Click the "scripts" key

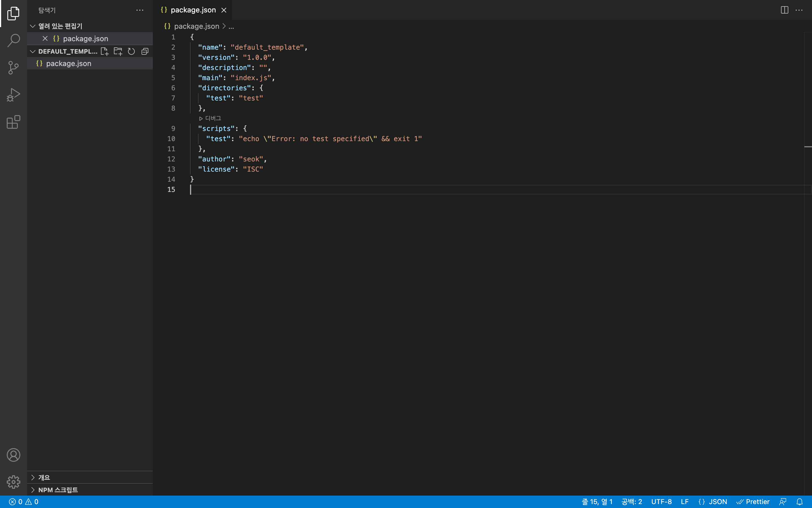click(216, 129)
